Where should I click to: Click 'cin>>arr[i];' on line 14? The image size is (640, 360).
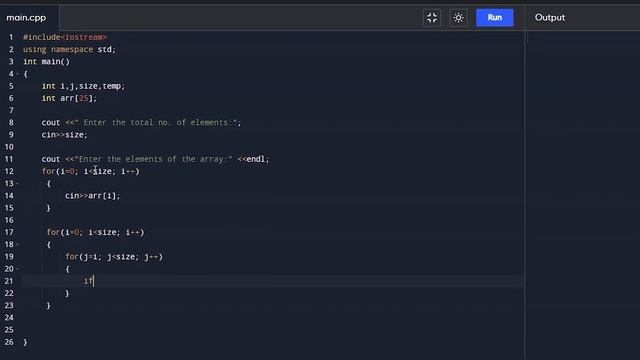[93, 196]
